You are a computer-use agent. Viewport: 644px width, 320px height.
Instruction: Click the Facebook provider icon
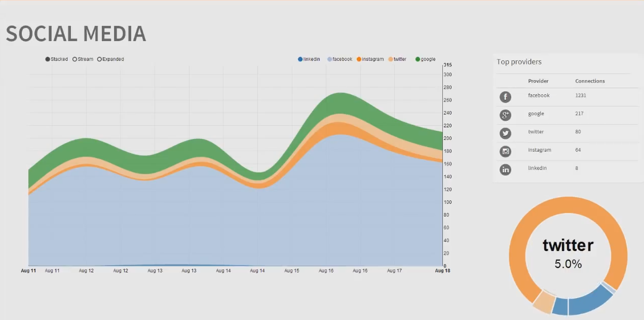click(505, 97)
